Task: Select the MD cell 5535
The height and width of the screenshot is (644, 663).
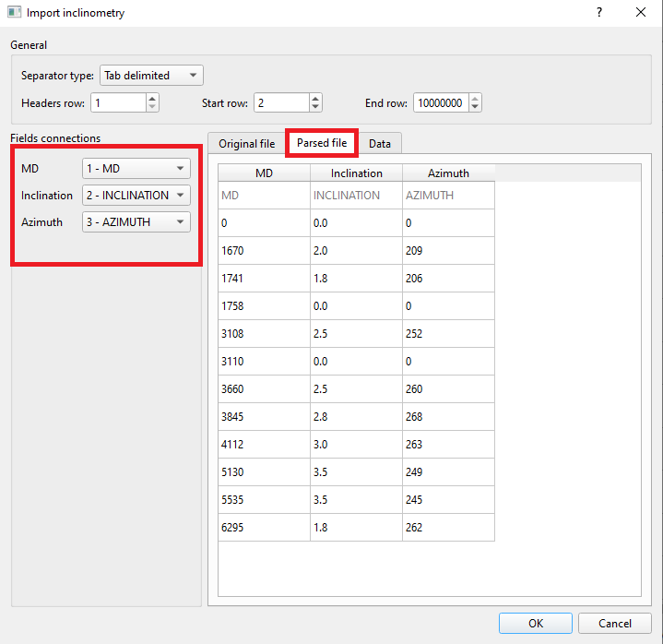Action: point(265,500)
